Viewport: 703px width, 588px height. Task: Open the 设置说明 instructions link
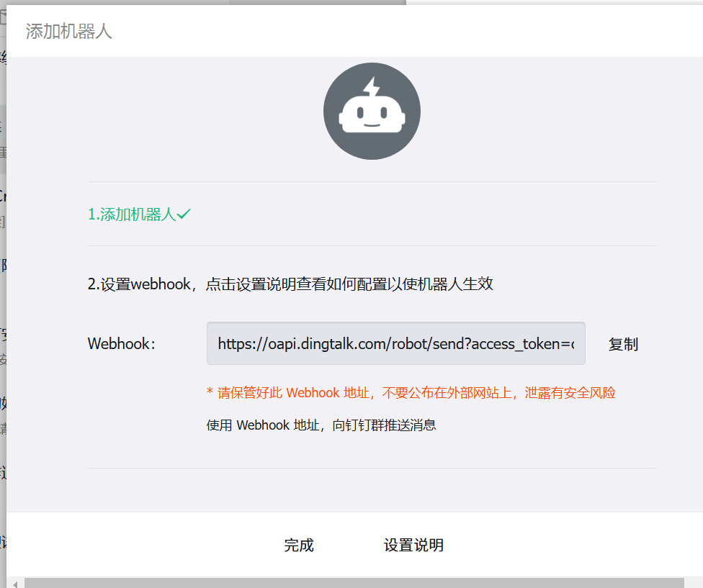coord(413,545)
